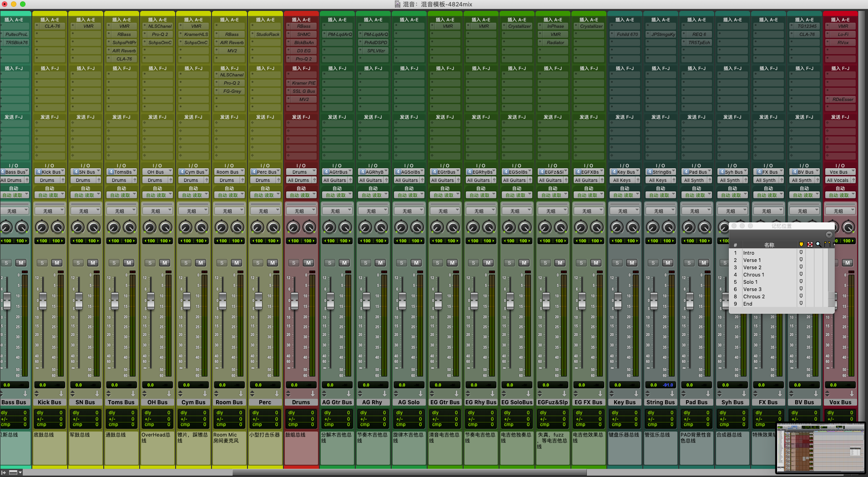Click the automation arrow icon on Kick Bus
Screen dimensions: 868x477
pos(61,393)
